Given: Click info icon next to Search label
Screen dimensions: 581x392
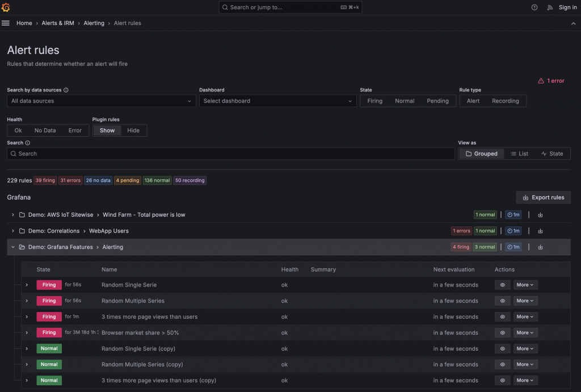Looking at the screenshot, I should [27, 142].
